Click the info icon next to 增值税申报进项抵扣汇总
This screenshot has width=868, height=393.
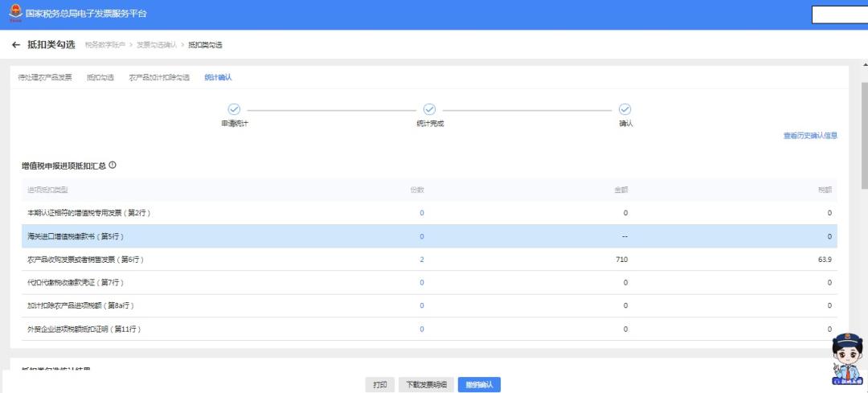(x=113, y=165)
